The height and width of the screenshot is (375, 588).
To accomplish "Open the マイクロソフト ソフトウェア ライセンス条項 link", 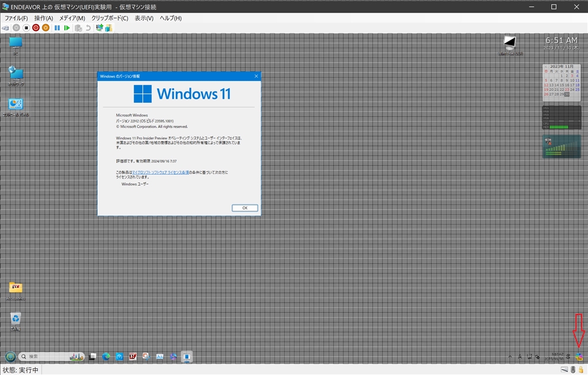I will (x=161, y=172).
